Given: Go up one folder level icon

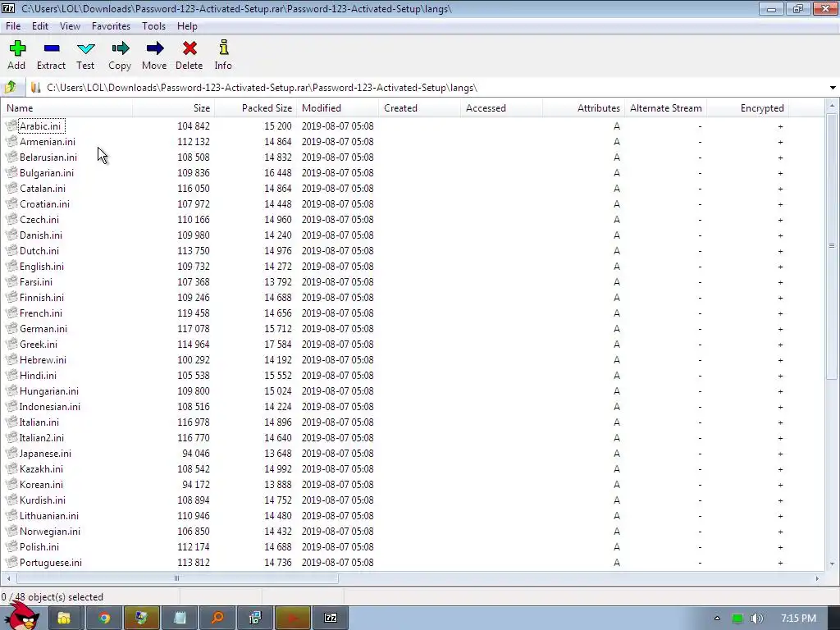Looking at the screenshot, I should pyautogui.click(x=10, y=87).
